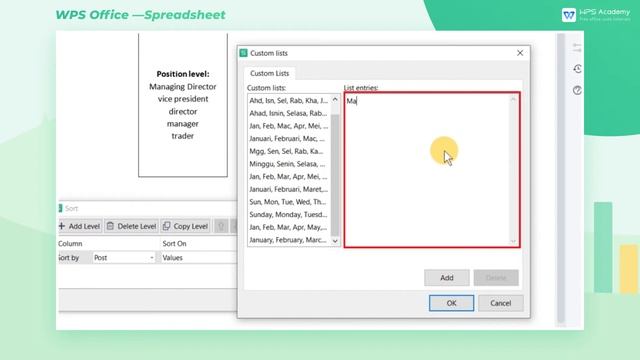
Task: Click Delete Level in the Sort window
Action: (x=131, y=226)
